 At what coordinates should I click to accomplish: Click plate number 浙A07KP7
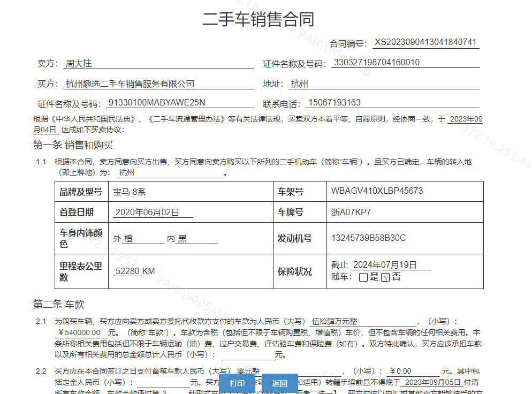point(351,212)
